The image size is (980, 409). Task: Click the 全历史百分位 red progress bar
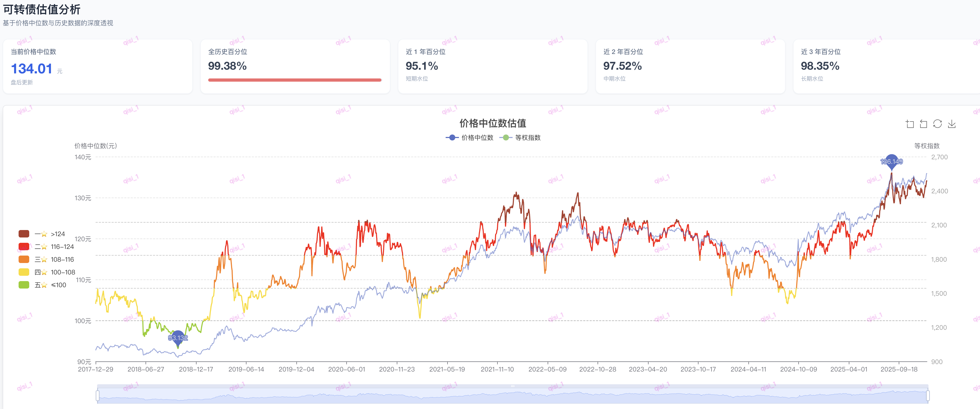(x=295, y=80)
